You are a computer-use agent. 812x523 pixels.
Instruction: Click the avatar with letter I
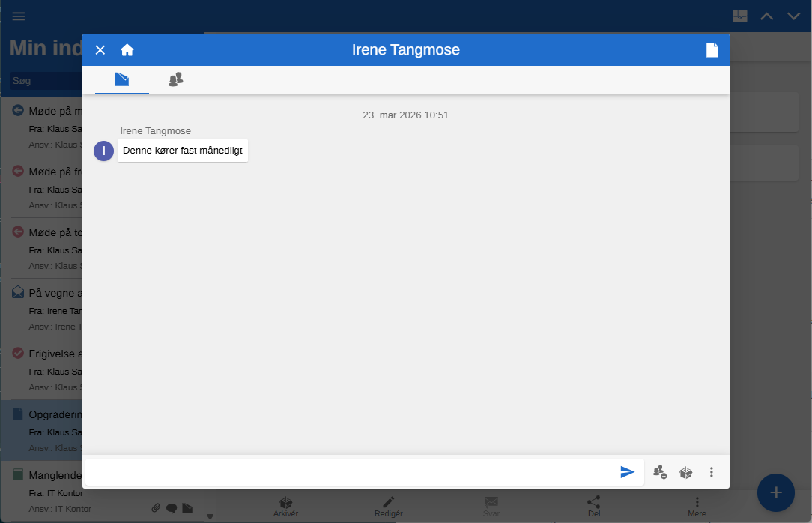[103, 151]
